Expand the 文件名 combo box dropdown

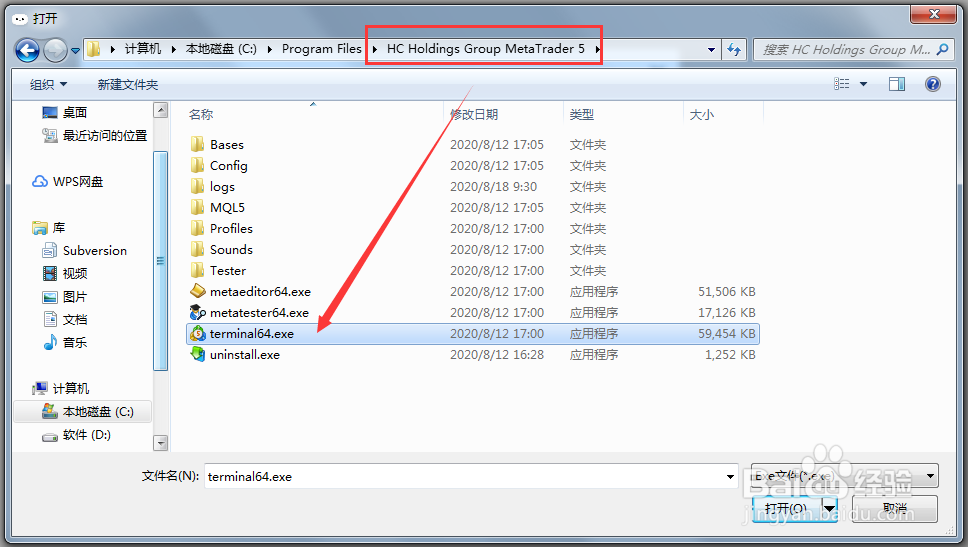730,477
